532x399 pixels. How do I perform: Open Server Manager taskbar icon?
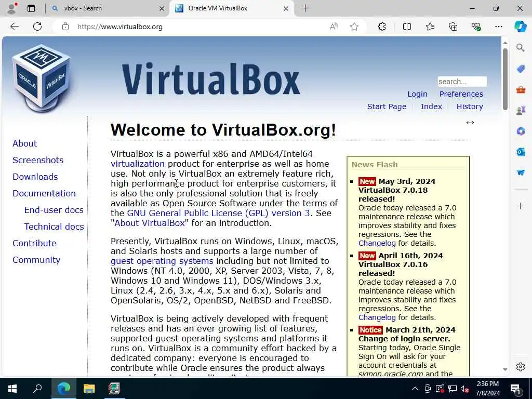(x=114, y=389)
